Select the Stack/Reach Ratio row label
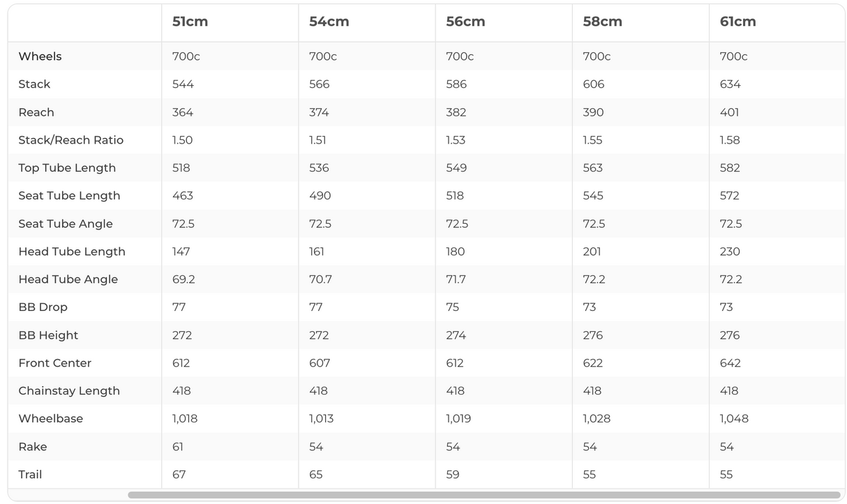 pyautogui.click(x=70, y=140)
